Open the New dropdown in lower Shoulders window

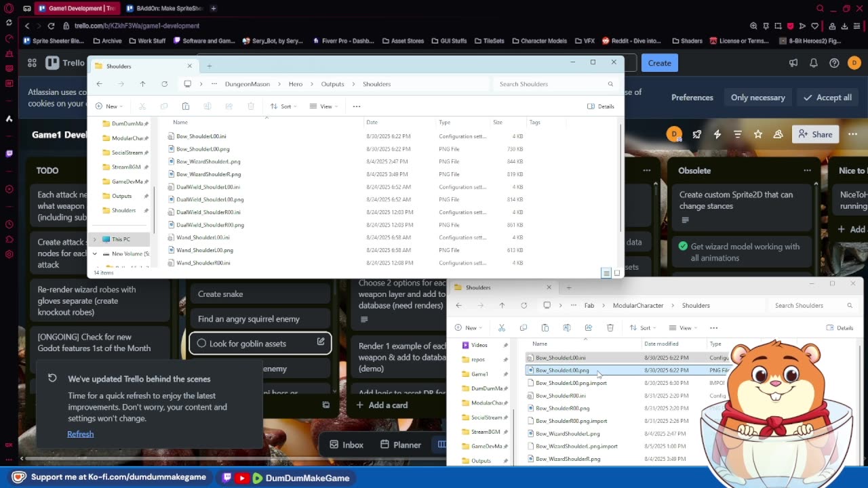(x=469, y=328)
